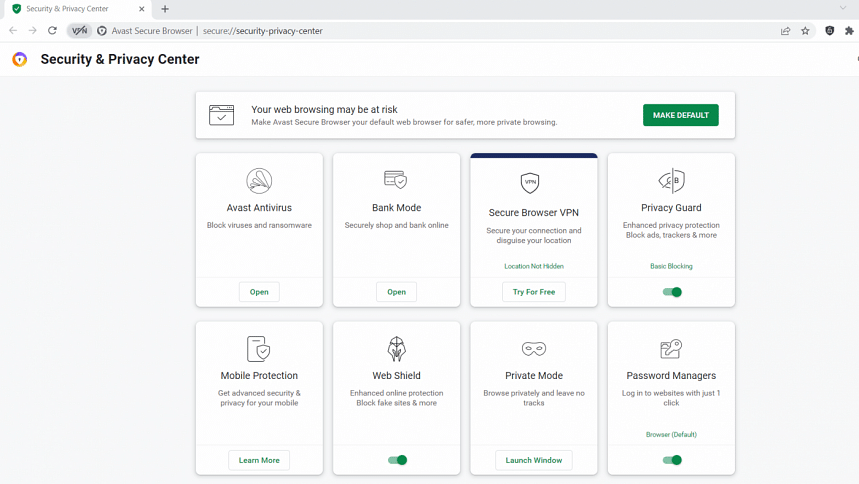Click the Secure Browser VPN shield icon

click(x=530, y=183)
